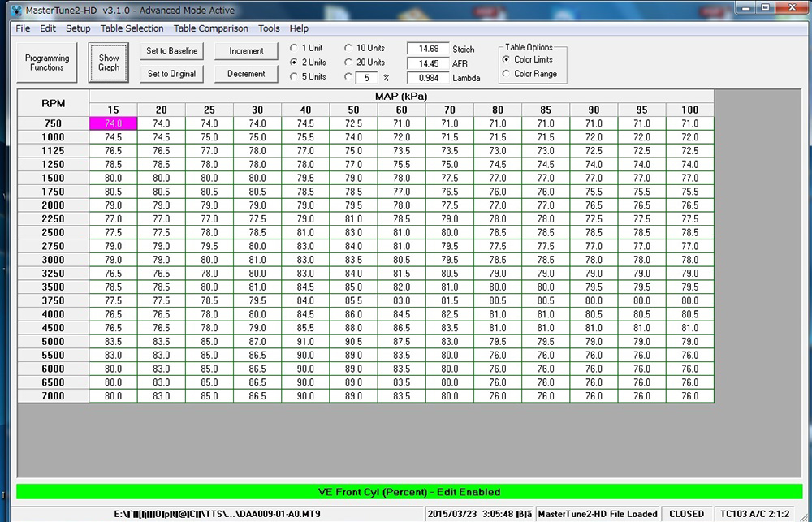Click Set to Original button
The width and height of the screenshot is (812, 522).
click(x=171, y=74)
